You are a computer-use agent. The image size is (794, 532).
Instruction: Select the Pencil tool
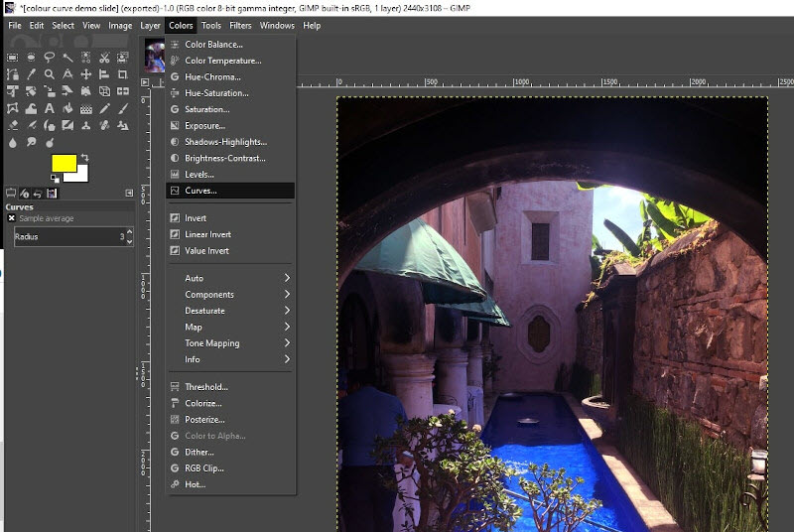tap(104, 108)
